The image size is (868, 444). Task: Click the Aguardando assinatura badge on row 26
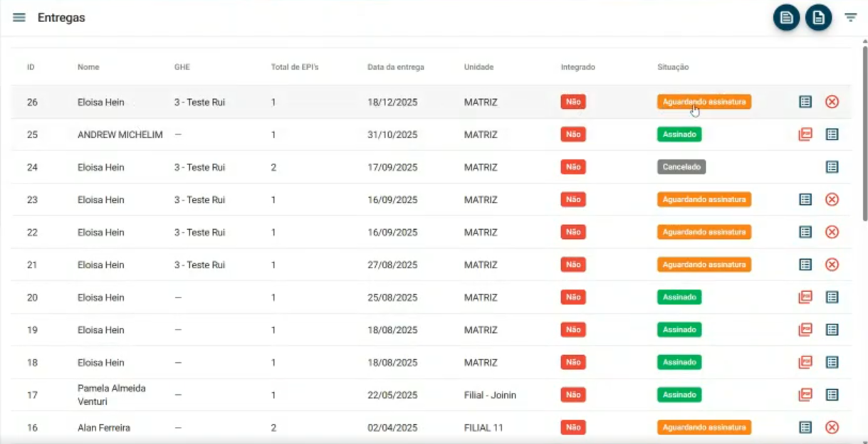point(704,102)
